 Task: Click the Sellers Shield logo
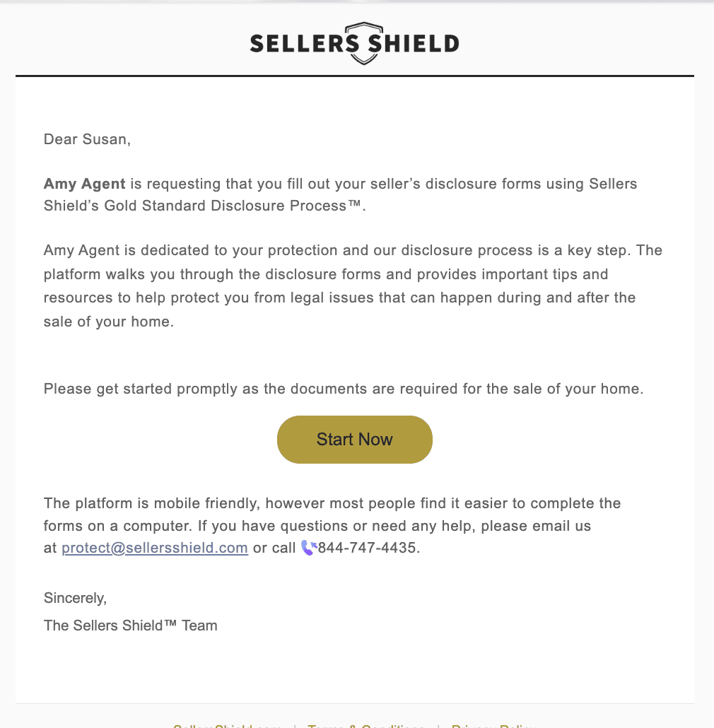355,43
